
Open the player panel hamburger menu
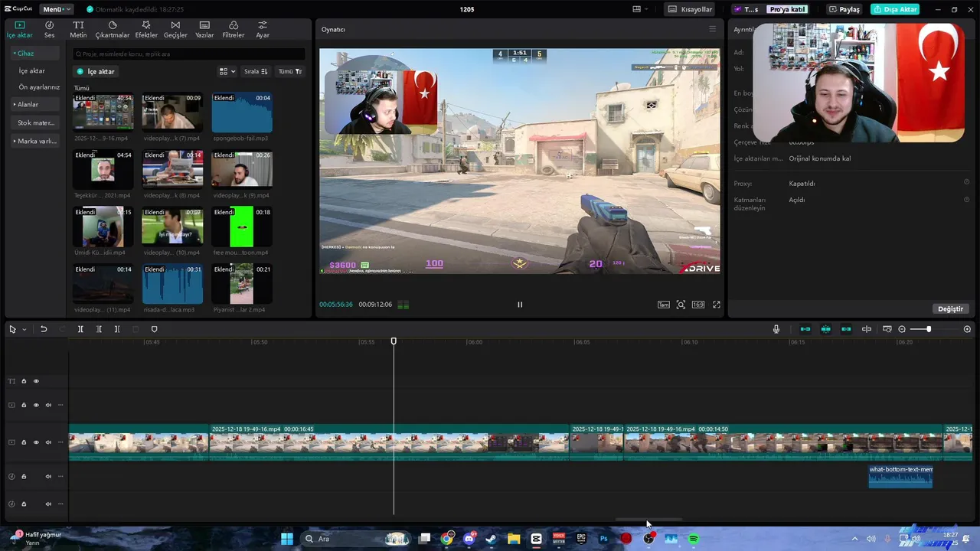[712, 29]
